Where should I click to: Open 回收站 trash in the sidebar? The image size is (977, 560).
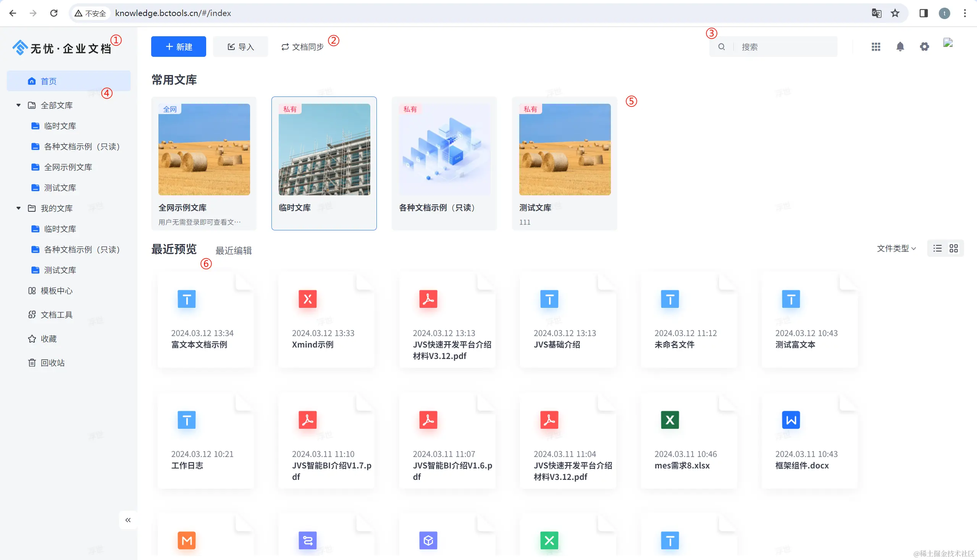point(52,363)
